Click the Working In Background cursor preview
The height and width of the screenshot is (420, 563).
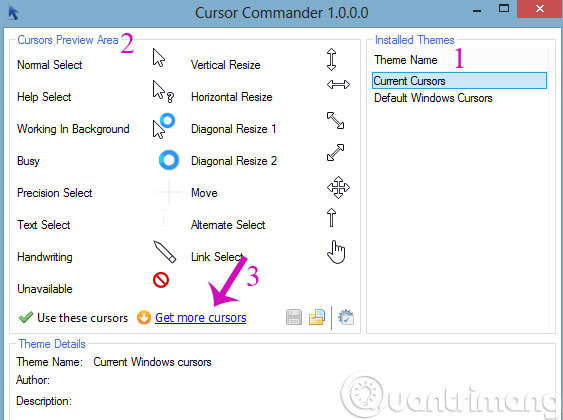164,125
